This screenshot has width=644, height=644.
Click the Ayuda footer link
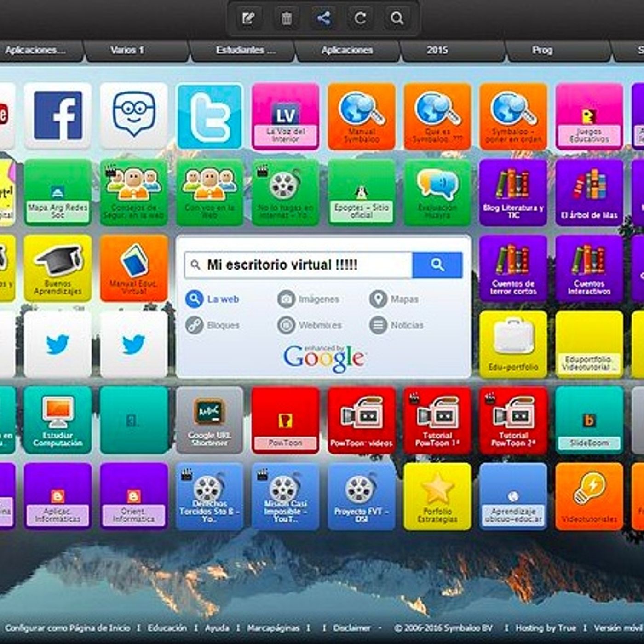(217, 628)
